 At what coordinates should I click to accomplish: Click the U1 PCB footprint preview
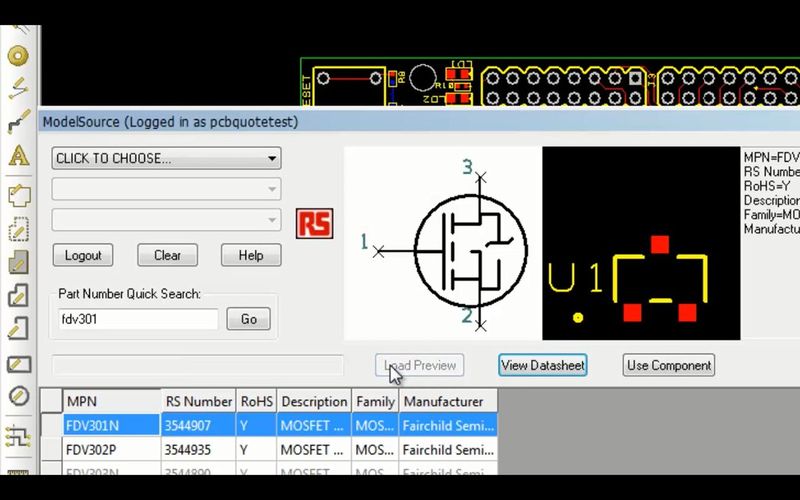pyautogui.click(x=641, y=243)
